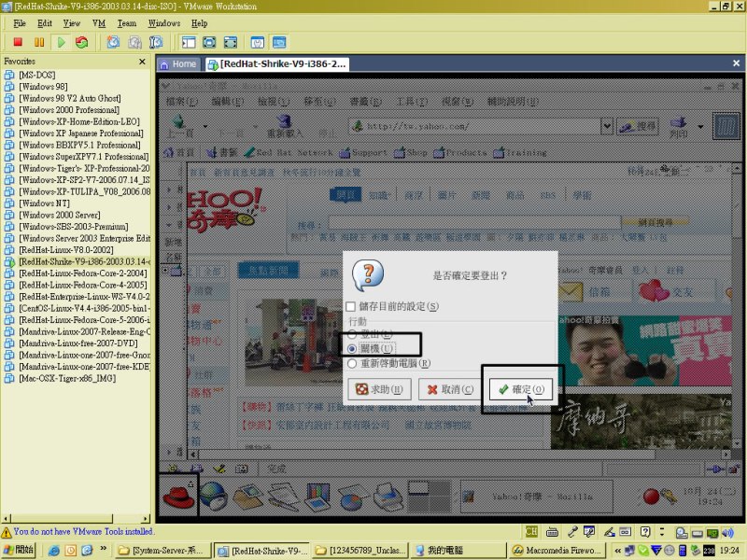Click the Red Hat main menu icon

(x=178, y=496)
